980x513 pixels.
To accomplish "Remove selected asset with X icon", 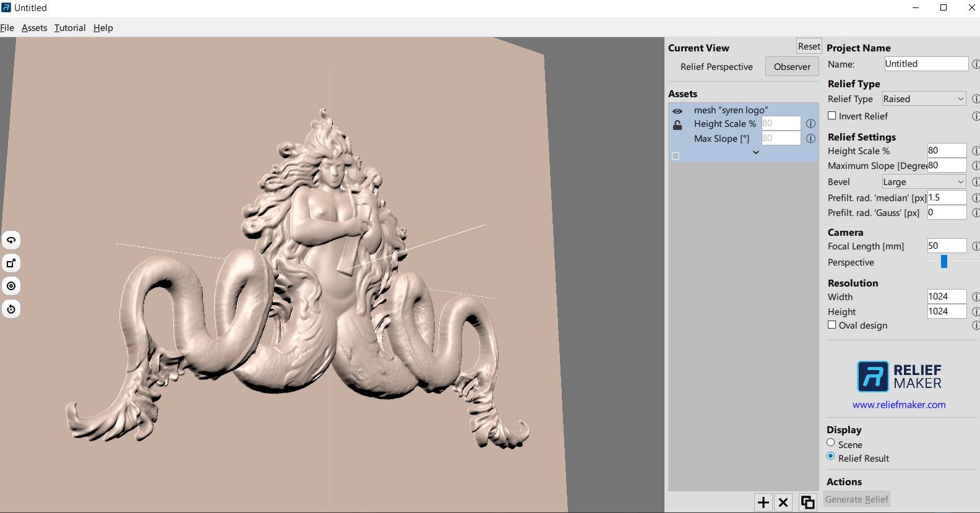I will (x=783, y=502).
